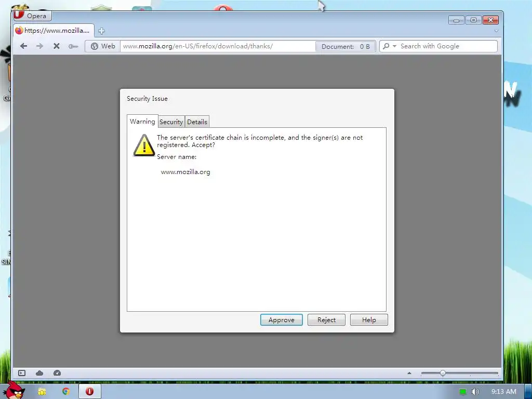Expand the closed tabs list arrow
Viewport: 532px width, 399px height.
tap(496, 31)
